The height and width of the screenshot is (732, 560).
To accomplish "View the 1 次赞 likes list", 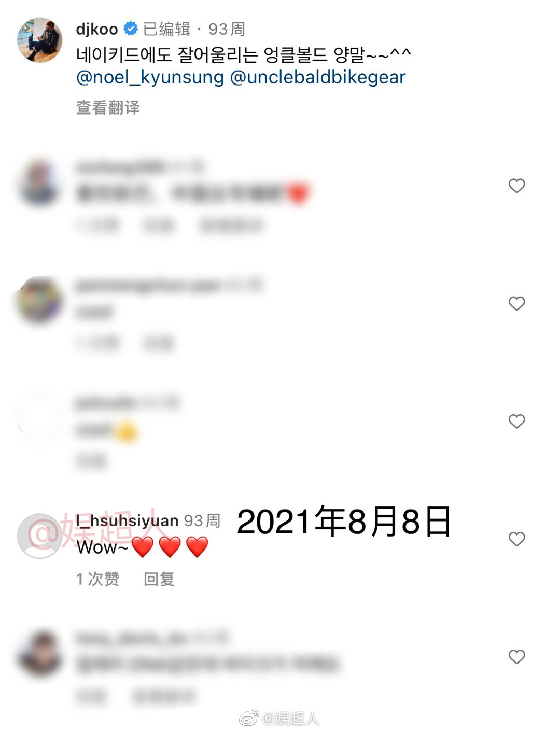I will tap(97, 579).
